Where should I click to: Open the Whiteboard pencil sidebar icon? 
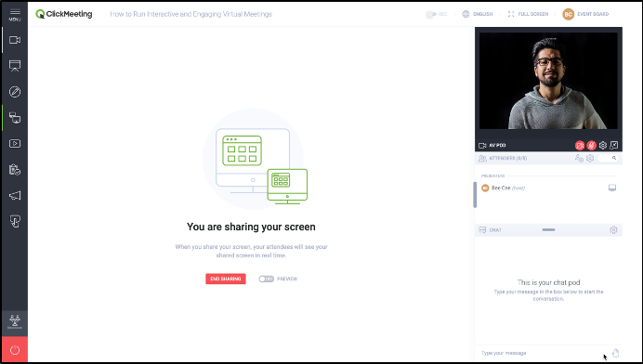tap(15, 92)
